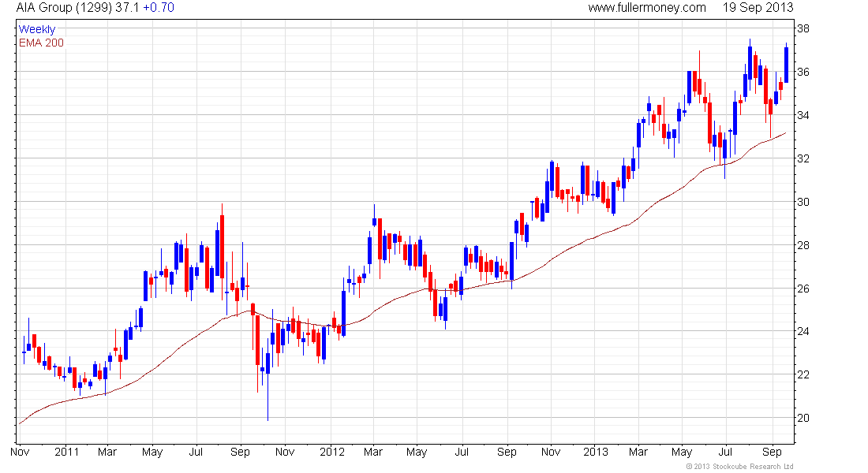Click the www.fullermoney.com text

tap(647, 8)
